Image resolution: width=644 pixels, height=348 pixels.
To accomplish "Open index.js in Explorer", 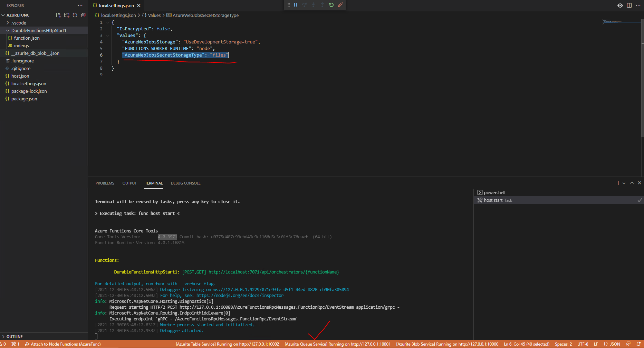I will (44, 46).
